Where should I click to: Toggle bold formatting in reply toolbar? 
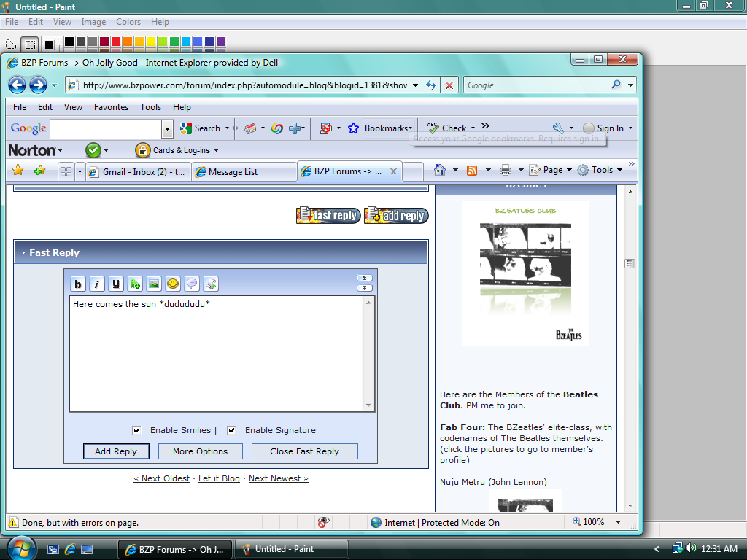[78, 284]
